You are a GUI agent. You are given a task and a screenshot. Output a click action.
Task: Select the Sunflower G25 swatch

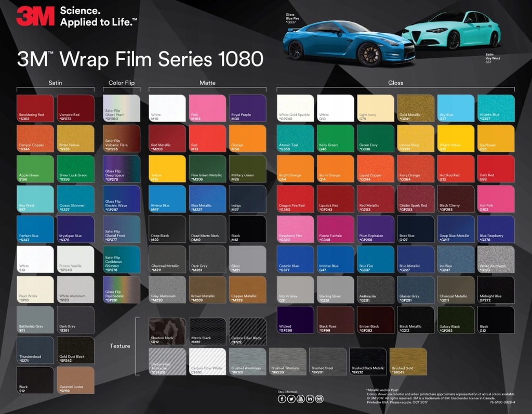pos(496,138)
